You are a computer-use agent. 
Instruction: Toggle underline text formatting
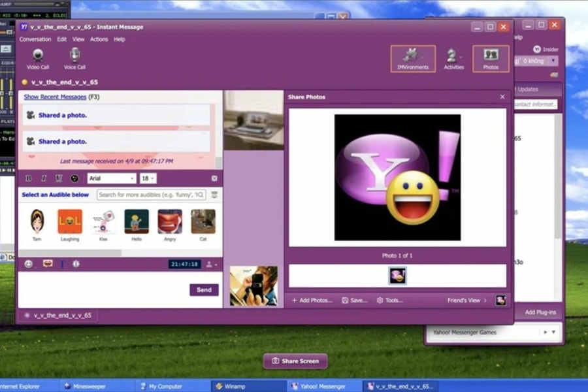(x=57, y=177)
